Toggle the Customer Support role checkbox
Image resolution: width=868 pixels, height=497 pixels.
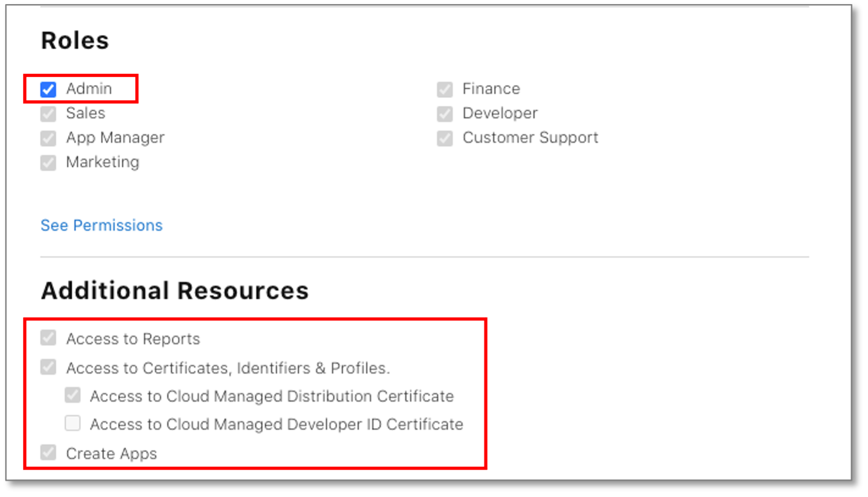pos(445,138)
